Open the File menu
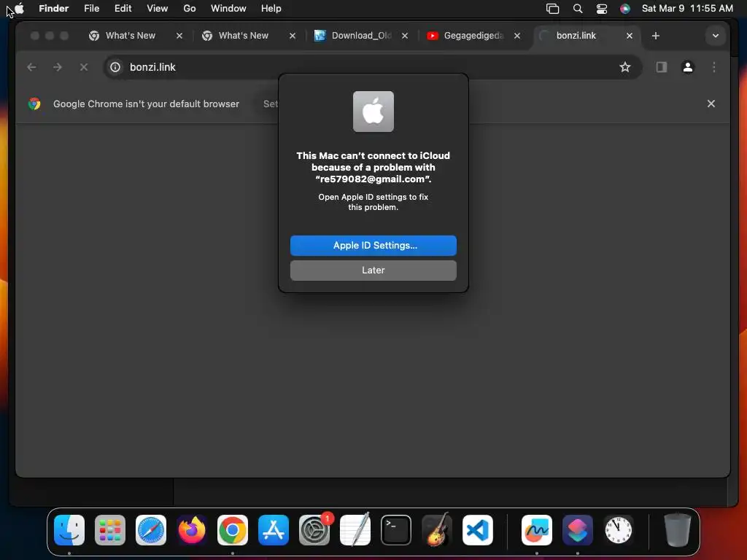The image size is (747, 560). [91, 9]
